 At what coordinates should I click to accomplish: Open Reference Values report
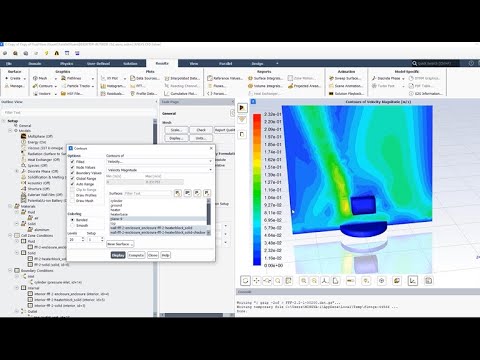pyautogui.click(x=225, y=78)
